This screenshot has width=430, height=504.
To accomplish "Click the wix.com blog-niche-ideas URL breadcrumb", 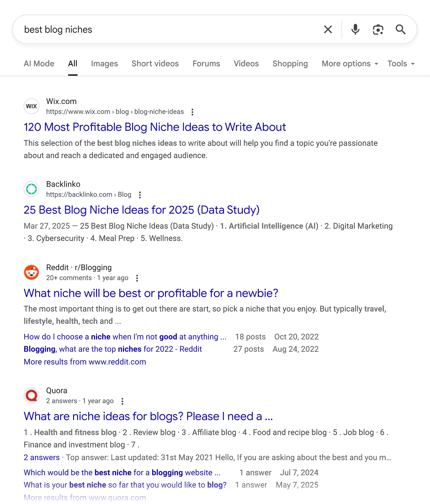I will tap(115, 112).
